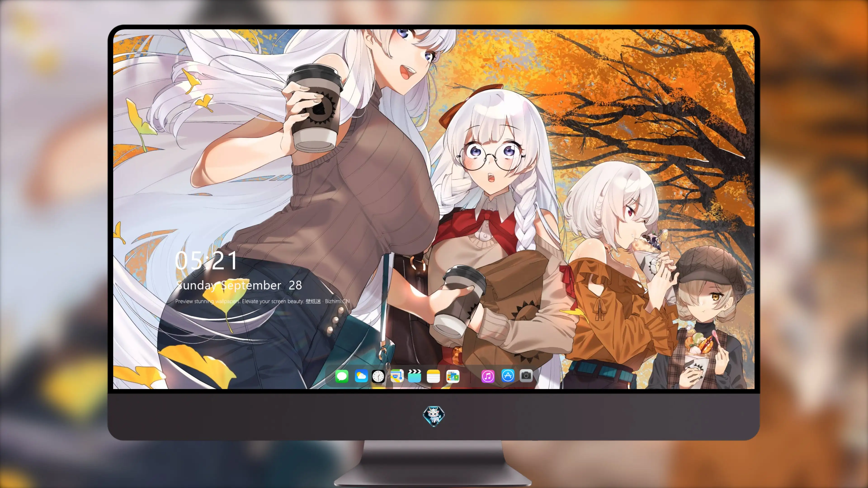Open the blue App Store icon
This screenshot has width=868, height=488.
(508, 375)
